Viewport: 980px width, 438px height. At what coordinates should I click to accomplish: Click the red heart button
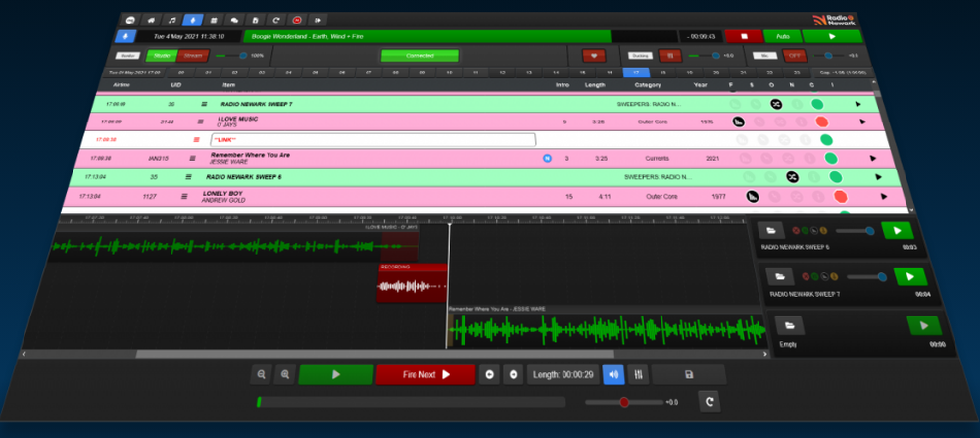click(x=594, y=56)
